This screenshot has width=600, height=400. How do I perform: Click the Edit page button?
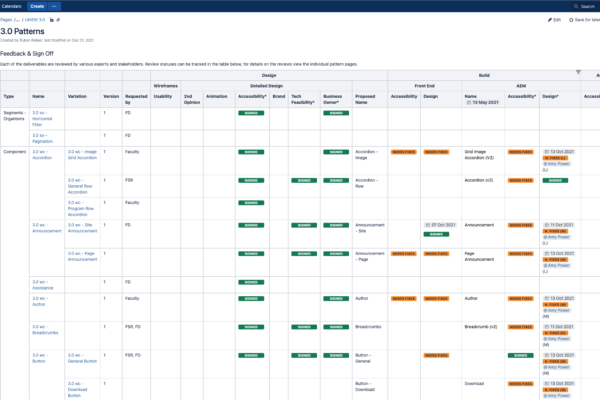pyautogui.click(x=554, y=20)
